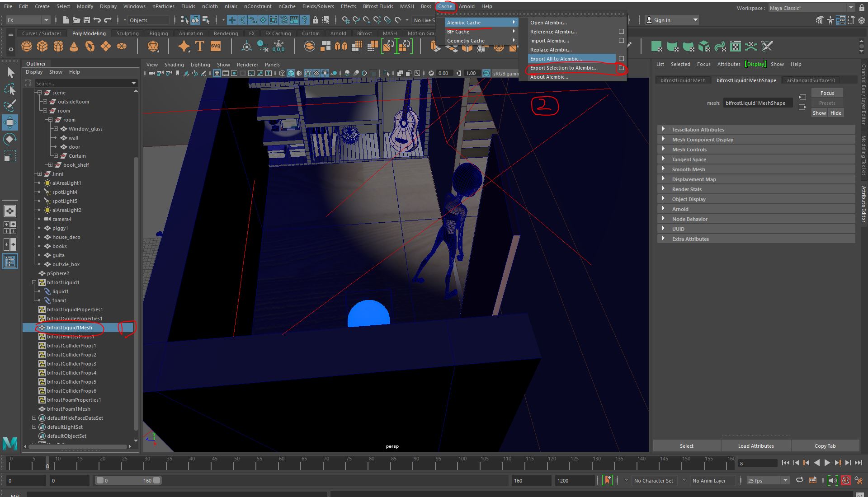868x497 pixels.
Task: Create a polygon sphere from the shelf
Action: pyautogui.click(x=27, y=46)
